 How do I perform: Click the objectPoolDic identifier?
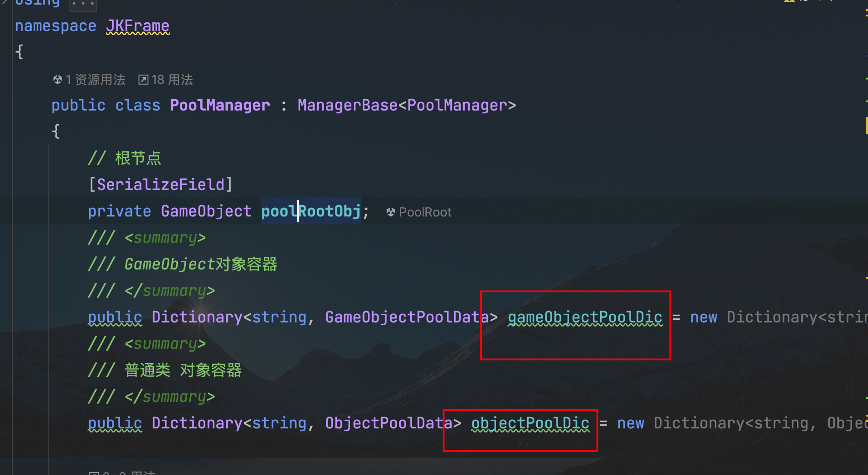pyautogui.click(x=530, y=423)
